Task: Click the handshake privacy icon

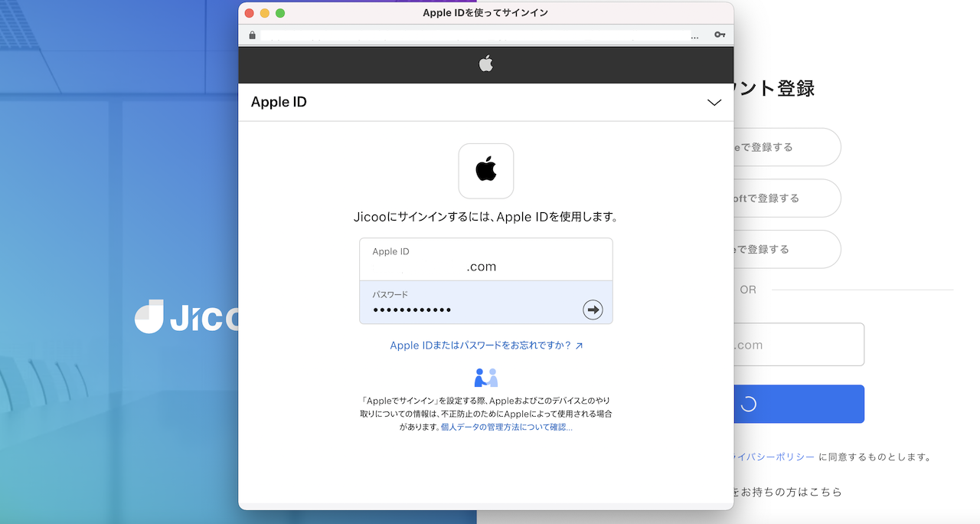Action: pyautogui.click(x=486, y=378)
